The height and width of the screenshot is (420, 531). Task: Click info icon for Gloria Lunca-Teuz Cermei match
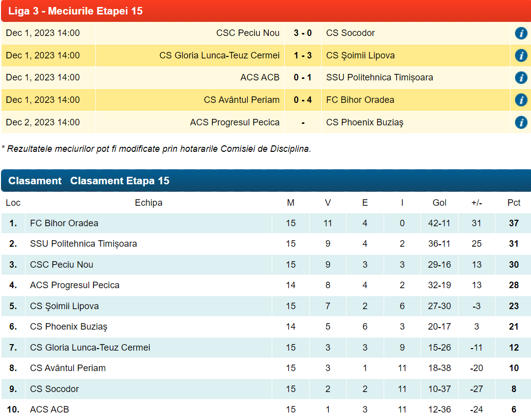pyautogui.click(x=521, y=55)
